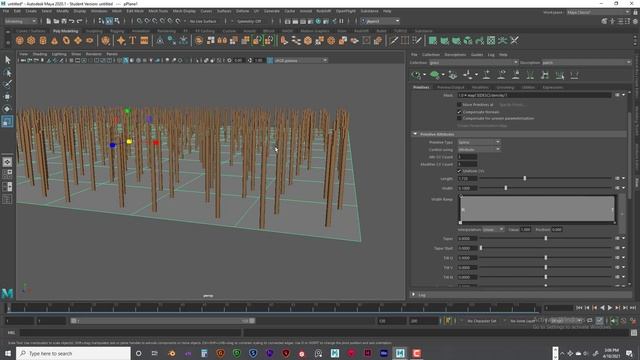Create a polygon cube from the shelf
The height and width of the screenshot is (360, 640).
[x=31, y=40]
